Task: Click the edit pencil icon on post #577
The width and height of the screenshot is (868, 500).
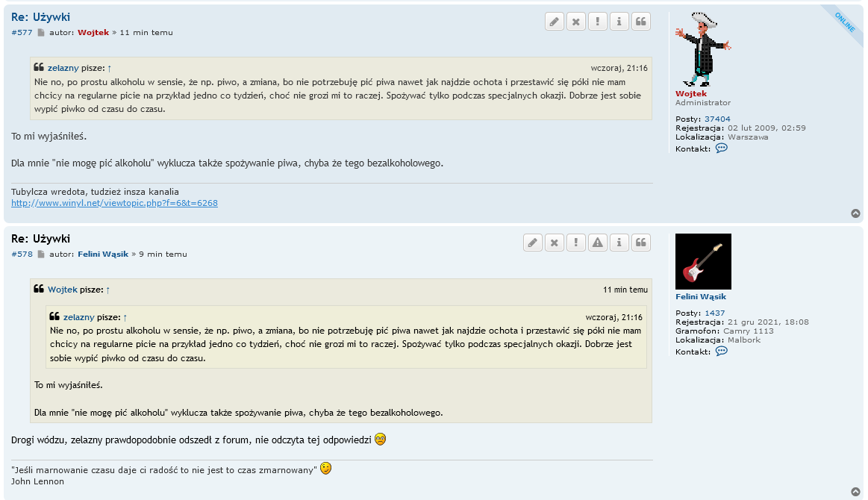Action: (x=554, y=22)
